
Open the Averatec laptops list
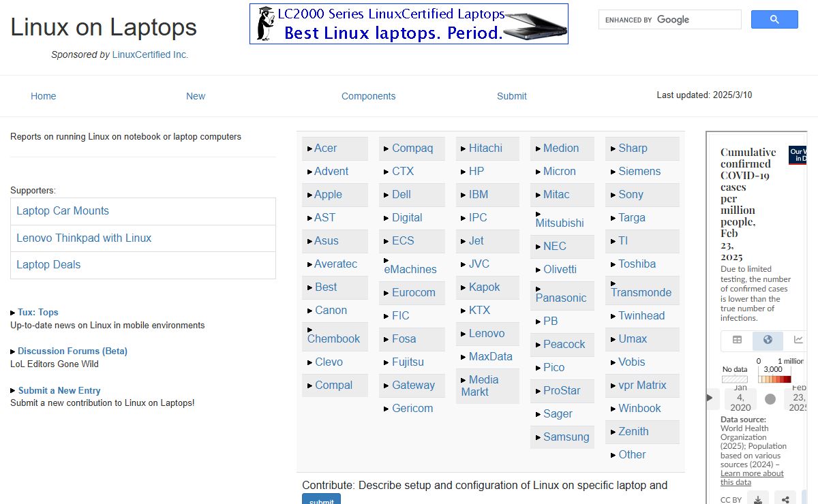(336, 264)
